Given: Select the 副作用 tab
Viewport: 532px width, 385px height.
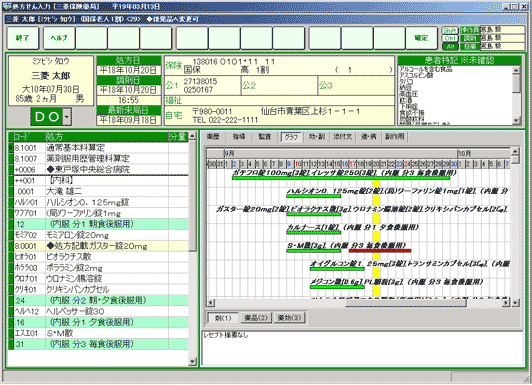Looking at the screenshot, I should point(394,137).
